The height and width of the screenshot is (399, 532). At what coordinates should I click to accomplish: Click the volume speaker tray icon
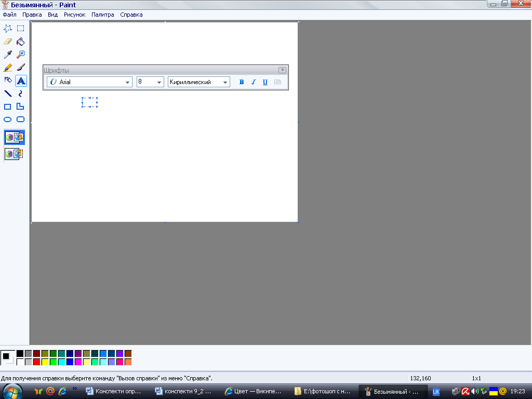click(475, 392)
